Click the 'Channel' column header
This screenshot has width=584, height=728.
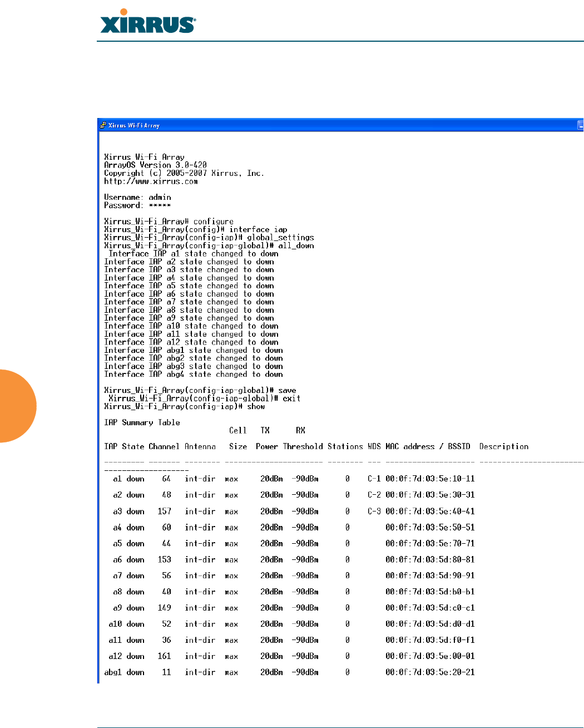[x=164, y=447]
